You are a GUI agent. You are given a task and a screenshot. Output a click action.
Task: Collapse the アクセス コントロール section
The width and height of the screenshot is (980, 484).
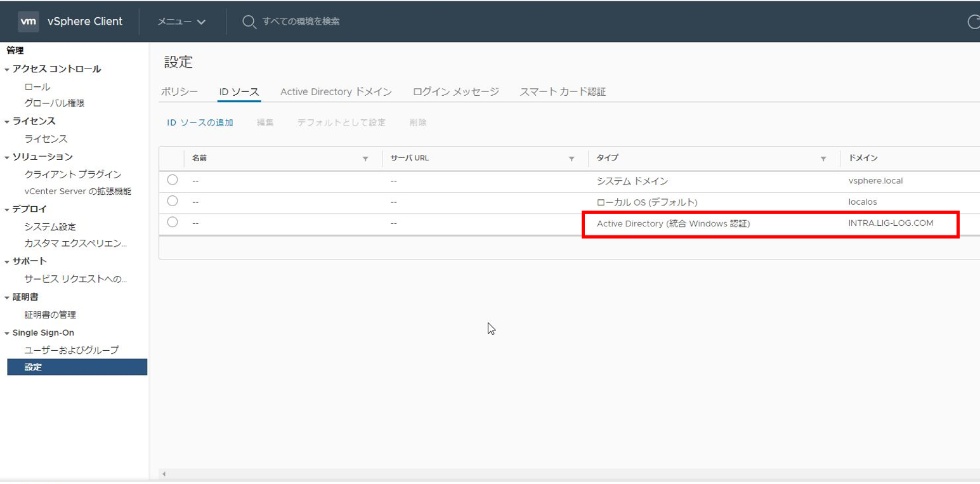click(7, 69)
